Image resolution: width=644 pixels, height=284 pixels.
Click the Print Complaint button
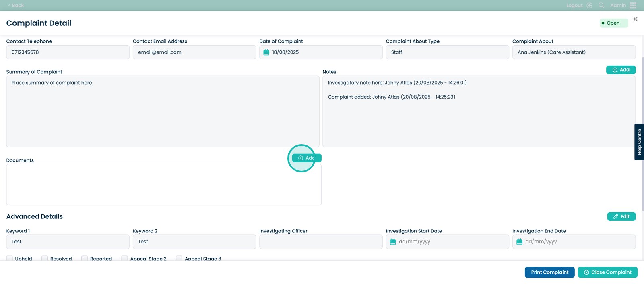point(549,272)
